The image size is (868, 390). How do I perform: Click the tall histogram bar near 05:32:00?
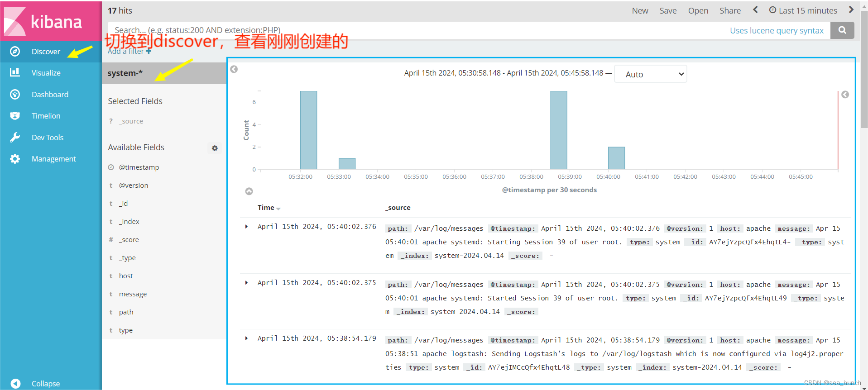tap(309, 130)
